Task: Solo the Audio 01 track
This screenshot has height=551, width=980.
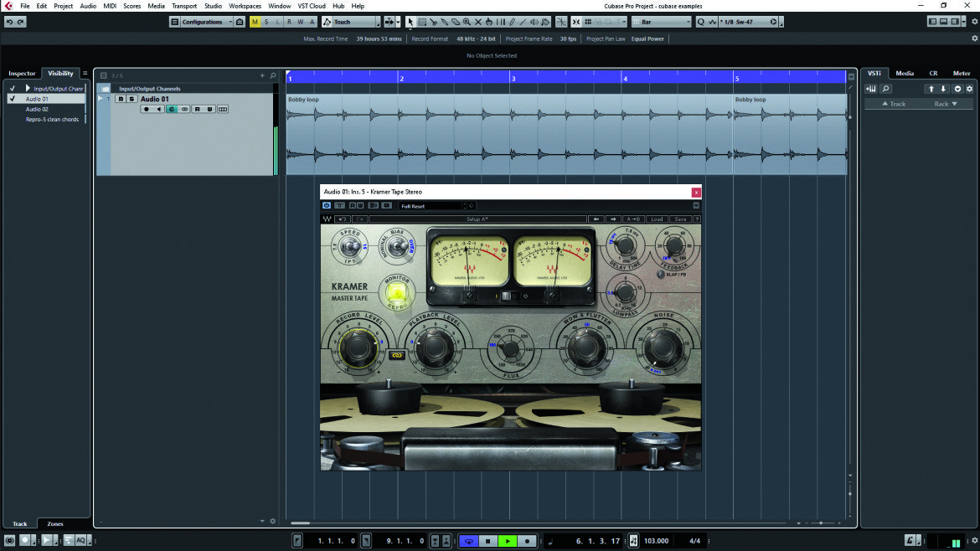Action: 132,99
